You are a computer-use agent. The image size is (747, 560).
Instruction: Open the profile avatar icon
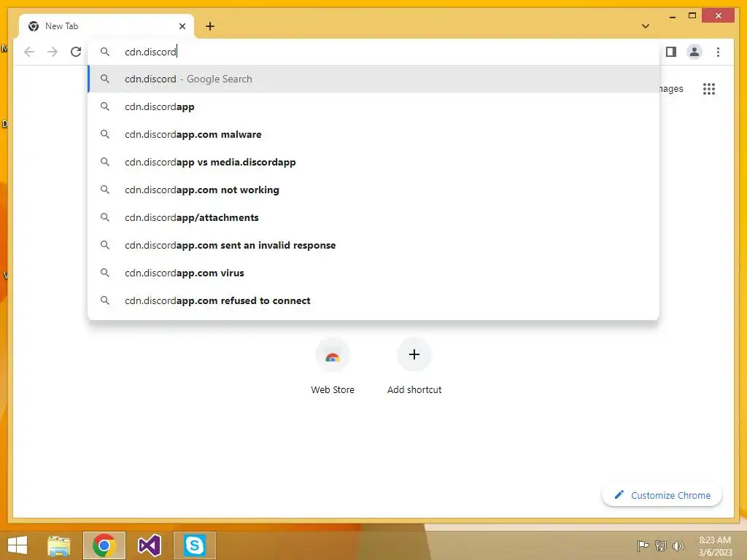[x=694, y=52]
